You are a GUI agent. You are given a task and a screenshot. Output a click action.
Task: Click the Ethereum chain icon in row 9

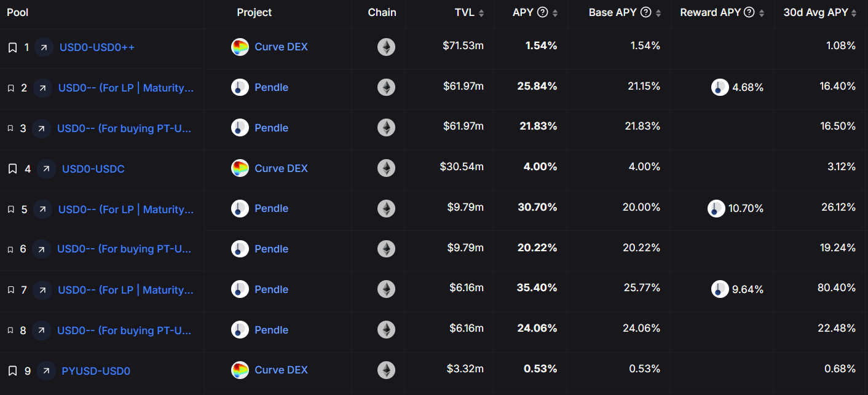pyautogui.click(x=386, y=370)
